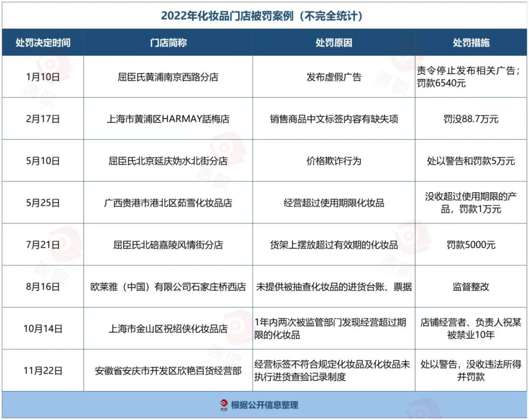Click the red eye logo in footer
Screen dimensions: 529x420
point(224,405)
